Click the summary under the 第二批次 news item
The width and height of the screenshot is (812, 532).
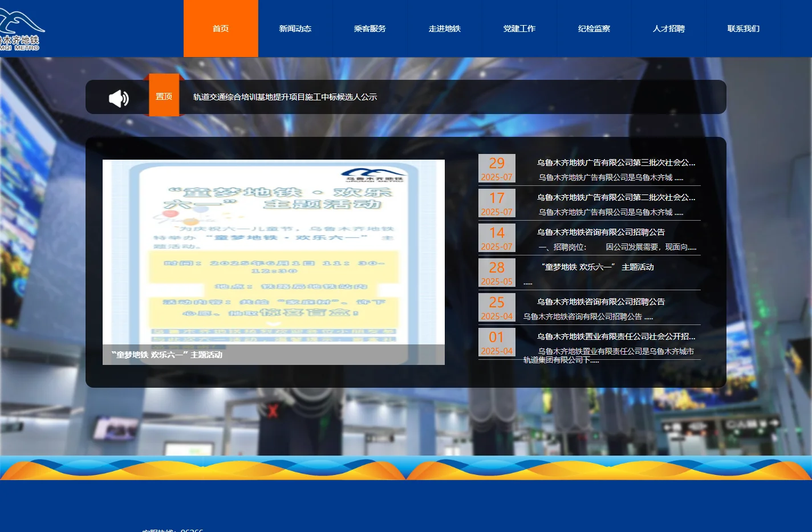(x=611, y=212)
